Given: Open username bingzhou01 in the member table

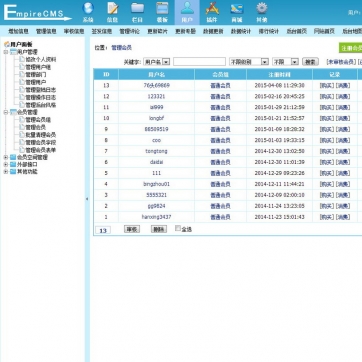Looking at the screenshot, I should coord(156,184).
